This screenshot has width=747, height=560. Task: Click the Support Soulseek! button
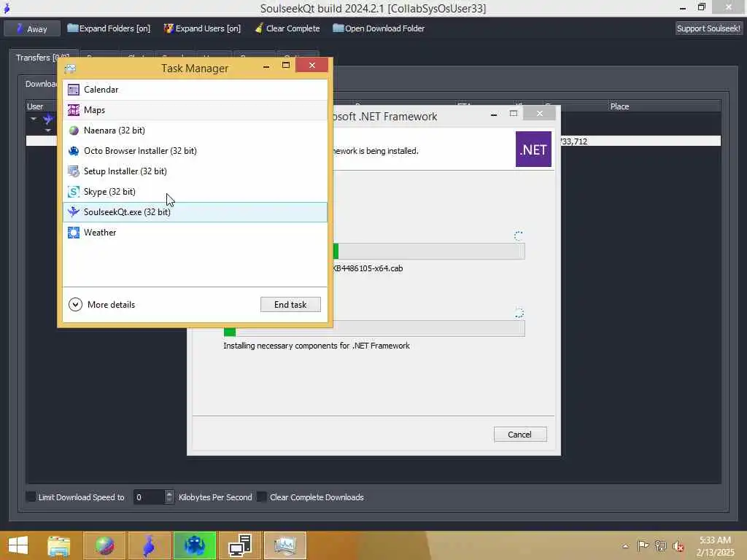(x=708, y=28)
